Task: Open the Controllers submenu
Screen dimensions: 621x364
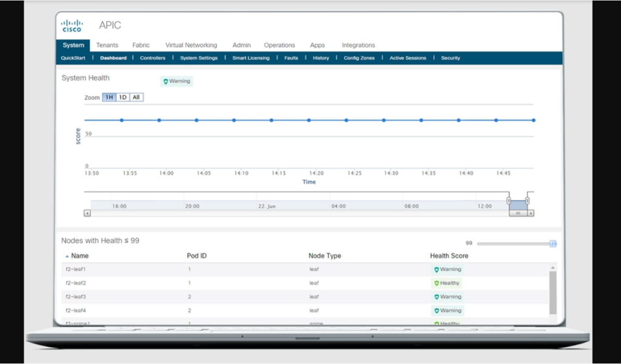Action: coord(152,58)
